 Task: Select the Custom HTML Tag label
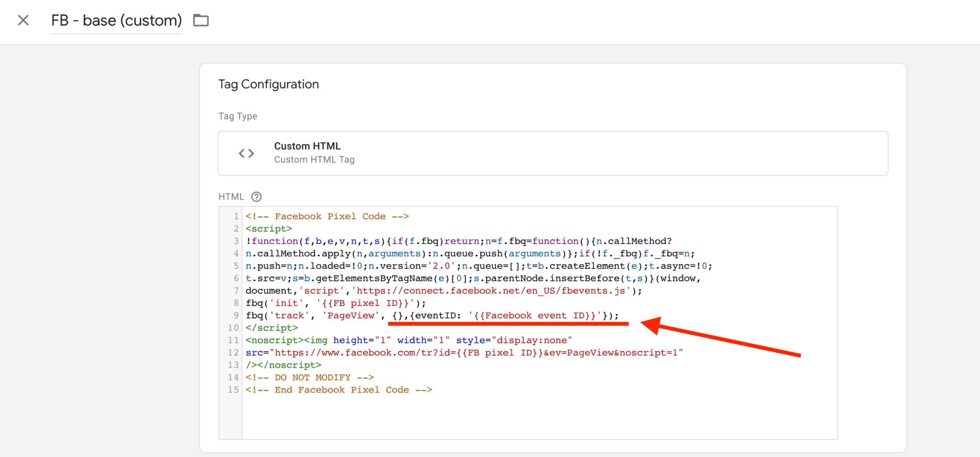coord(314,159)
